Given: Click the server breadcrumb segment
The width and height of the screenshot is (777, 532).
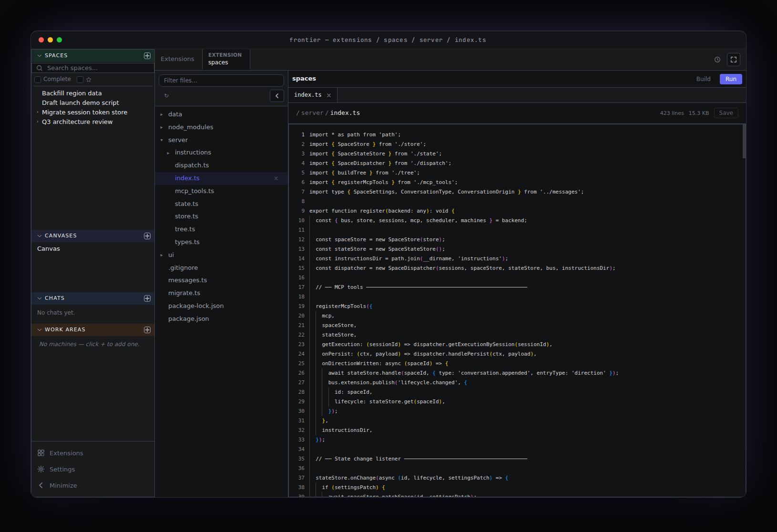Looking at the screenshot, I should 312,113.
